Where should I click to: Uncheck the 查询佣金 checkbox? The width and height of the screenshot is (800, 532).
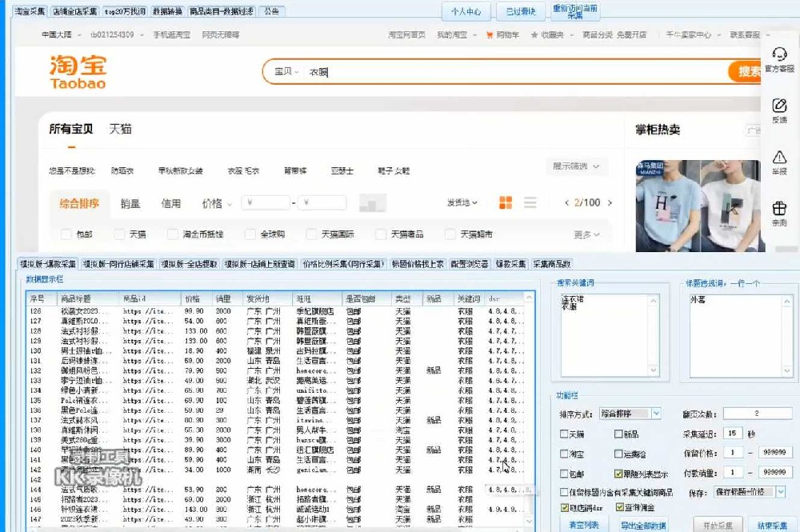[620, 507]
